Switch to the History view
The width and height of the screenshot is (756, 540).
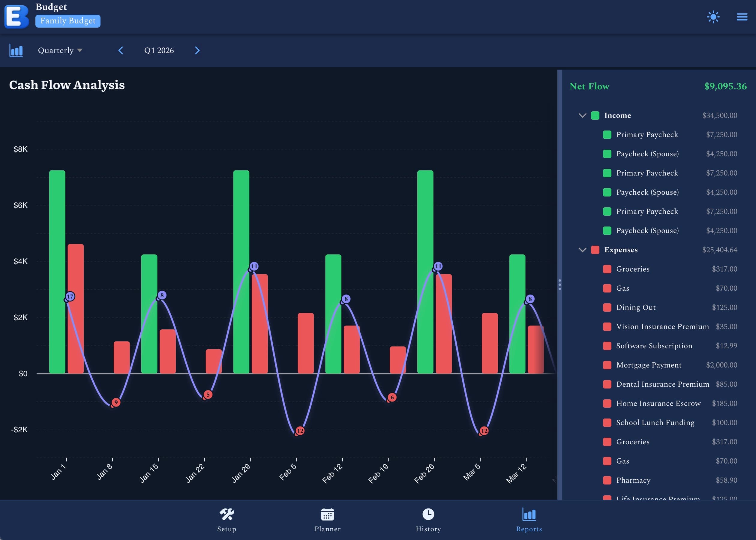[428, 517]
